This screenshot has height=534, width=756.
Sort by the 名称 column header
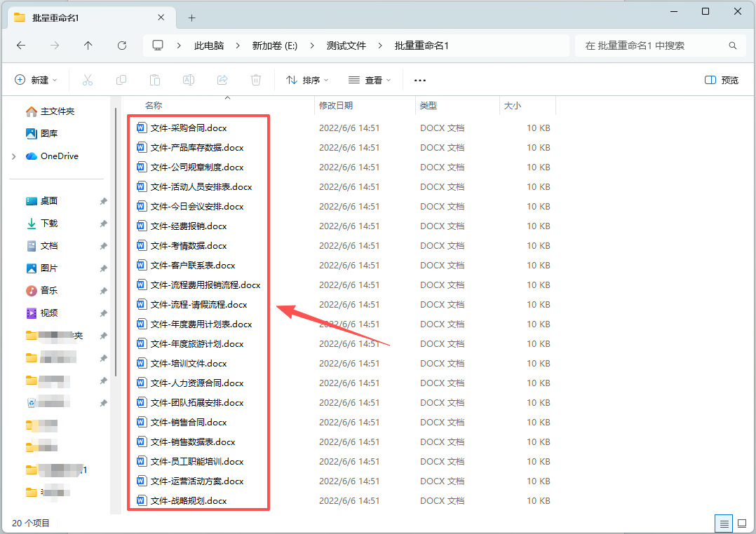(154, 105)
